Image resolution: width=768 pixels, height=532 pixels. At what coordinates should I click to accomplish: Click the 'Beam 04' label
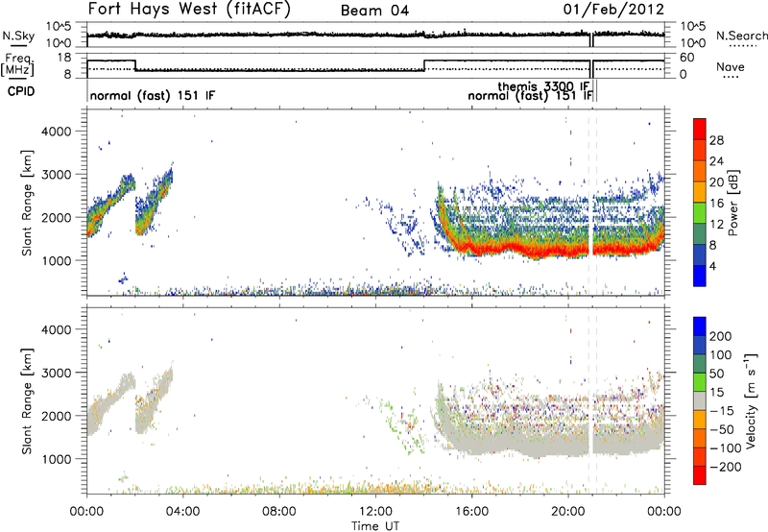point(374,11)
